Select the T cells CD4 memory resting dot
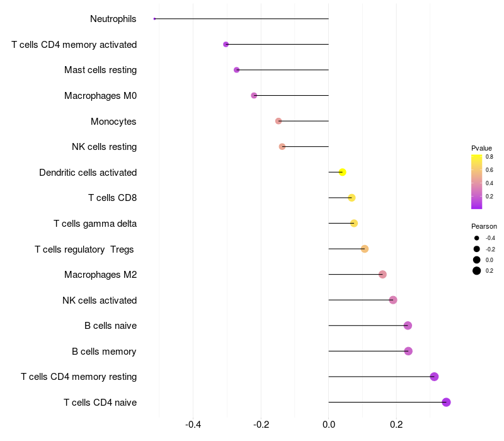This screenshot has height=441, width=504. (x=434, y=377)
